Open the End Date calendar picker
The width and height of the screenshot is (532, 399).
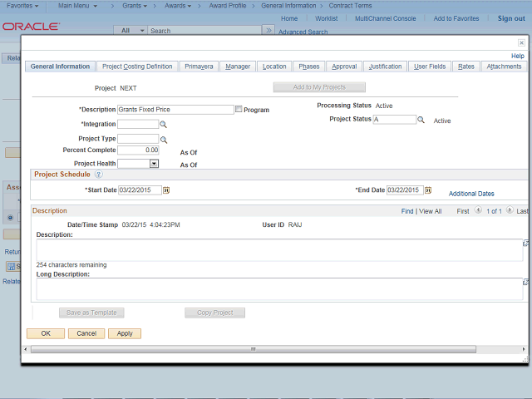[428, 190]
